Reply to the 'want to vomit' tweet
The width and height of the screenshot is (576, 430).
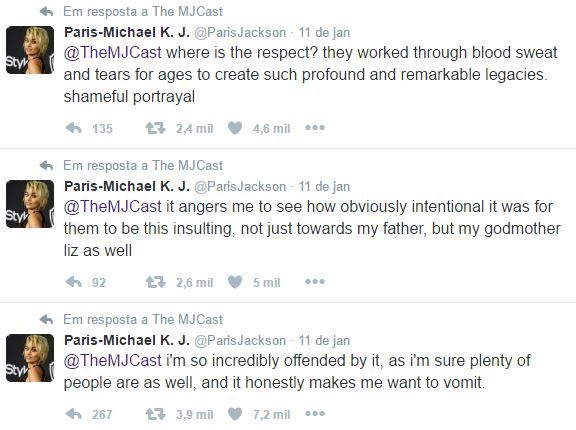73,414
